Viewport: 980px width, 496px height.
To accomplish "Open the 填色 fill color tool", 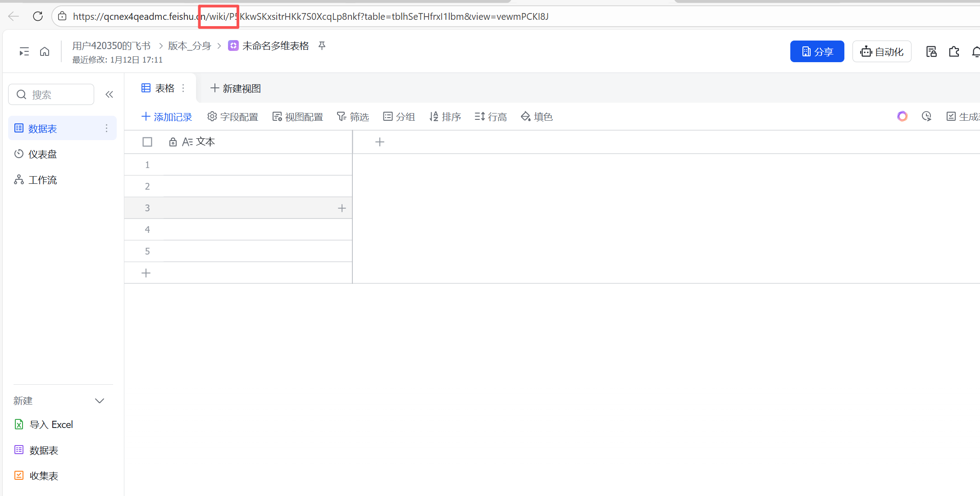I will (x=537, y=117).
